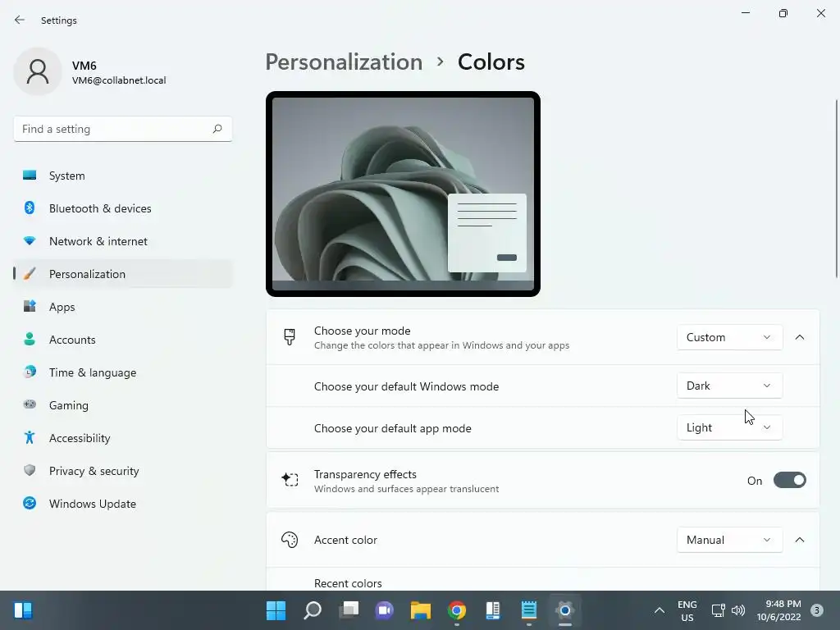Turn off Transparency effects toggle
The width and height of the screenshot is (840, 630).
(790, 481)
